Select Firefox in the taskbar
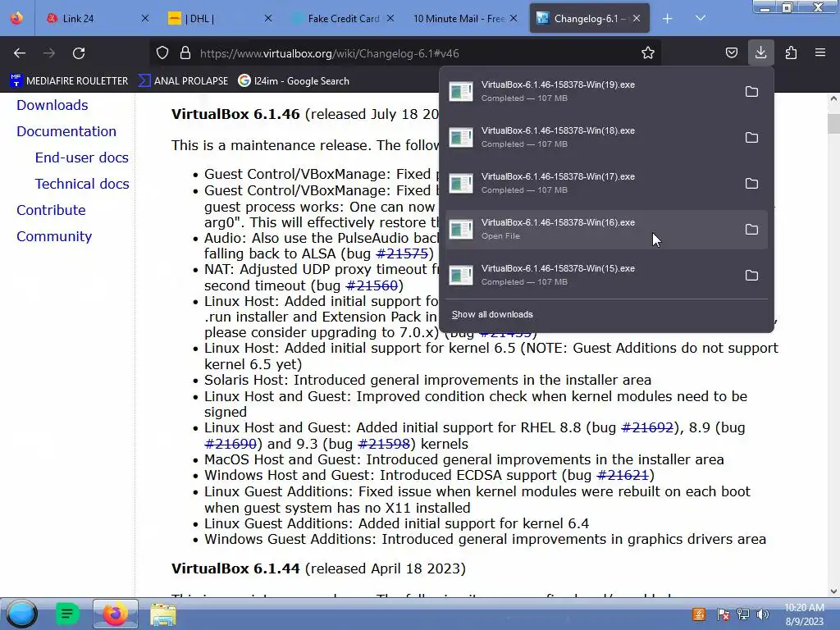This screenshot has height=630, width=840. pos(115,614)
